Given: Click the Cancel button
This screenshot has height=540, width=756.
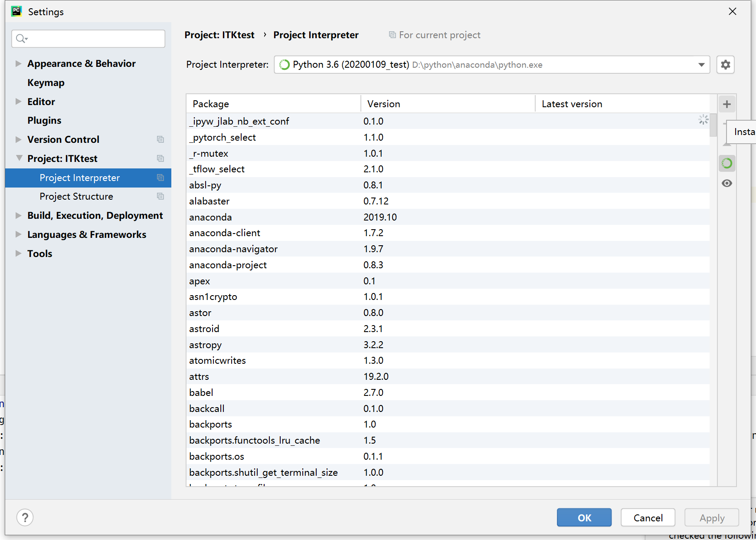Looking at the screenshot, I should coord(648,517).
